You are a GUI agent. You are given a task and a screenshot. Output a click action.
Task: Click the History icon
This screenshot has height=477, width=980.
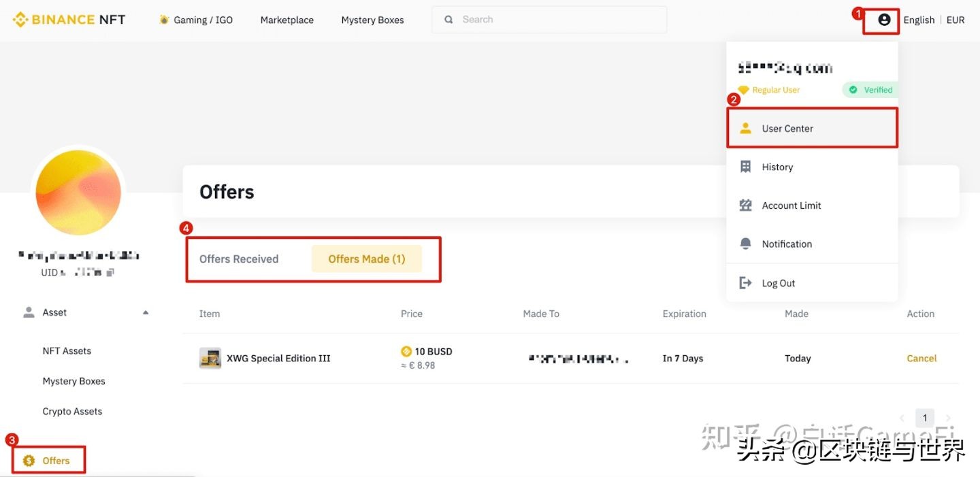pos(746,167)
